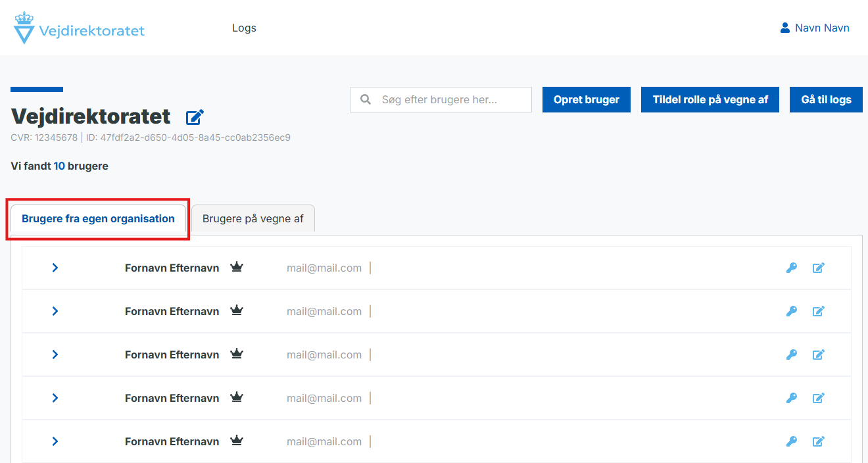Click the Opret bruger button
868x463 pixels.
tap(587, 99)
